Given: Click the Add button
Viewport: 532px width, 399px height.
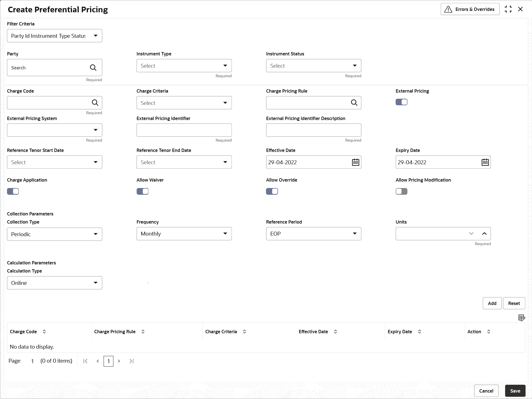Looking at the screenshot, I should tap(492, 303).
